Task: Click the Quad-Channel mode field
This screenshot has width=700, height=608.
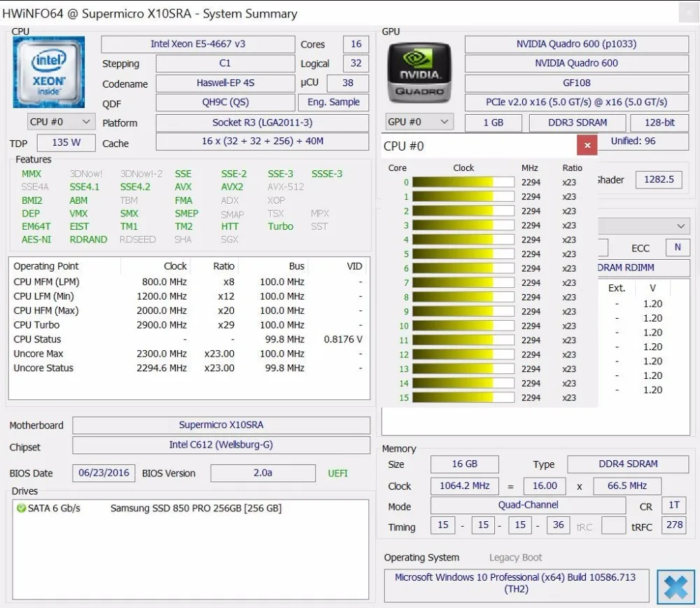Action: coord(528,505)
